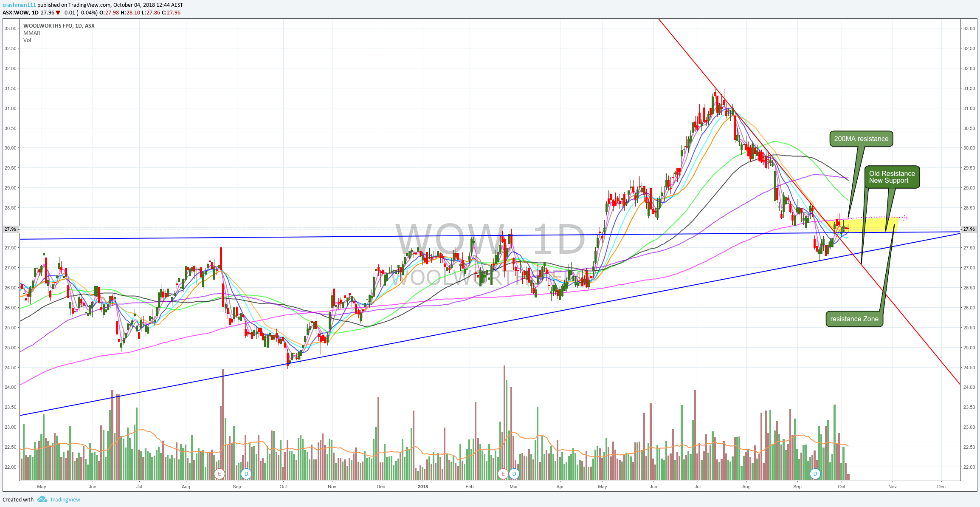The width and height of the screenshot is (980, 507).
Task: Click the Jun label near left of time axis
Action: point(92,487)
